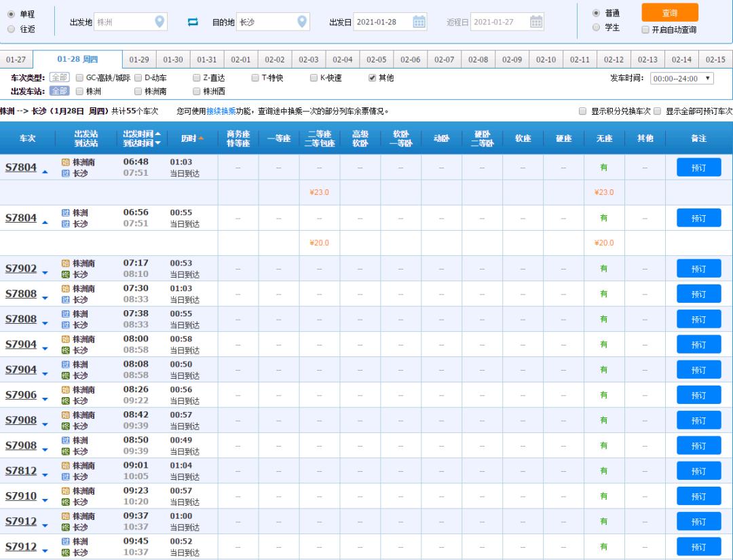Expand price arrow for S7808 departing 07:30
The height and width of the screenshot is (560, 733).
(x=45, y=298)
